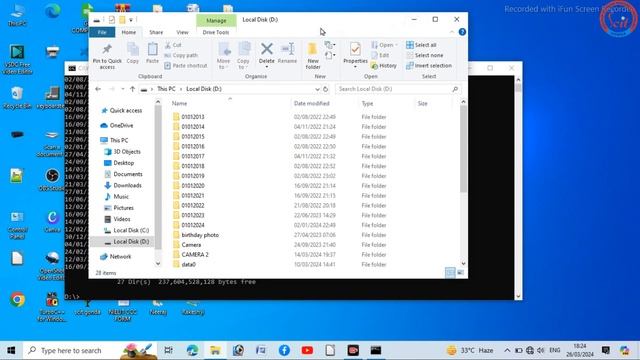Click the taskbar search box

[90, 350]
